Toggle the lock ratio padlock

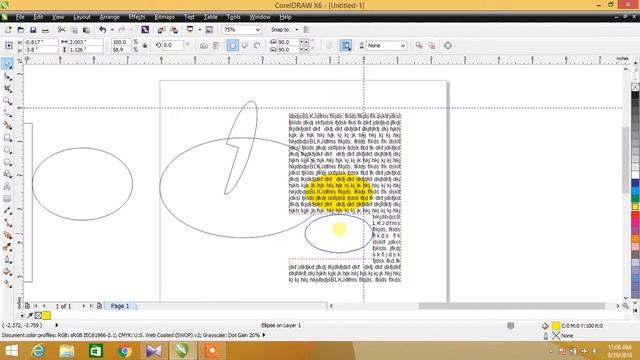(145, 46)
